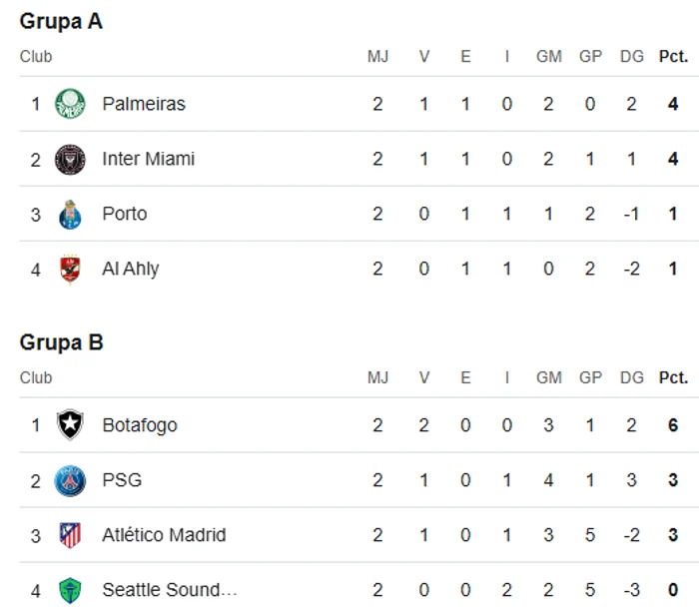This screenshot has width=699, height=616.
Task: Click the Inter Miami club crest
Action: click(x=70, y=159)
